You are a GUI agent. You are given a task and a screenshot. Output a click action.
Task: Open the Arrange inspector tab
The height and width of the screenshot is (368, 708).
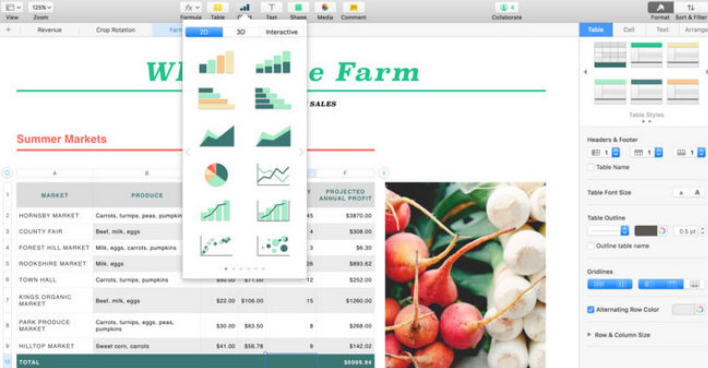696,30
